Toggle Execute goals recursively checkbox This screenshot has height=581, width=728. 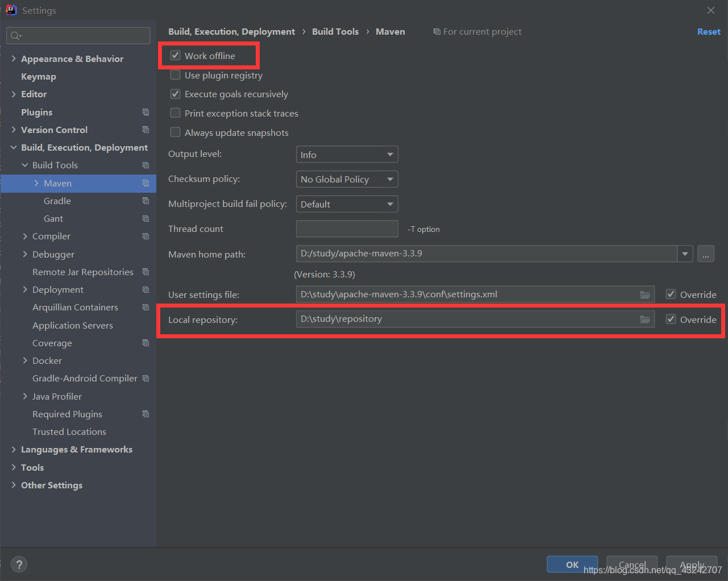click(175, 94)
